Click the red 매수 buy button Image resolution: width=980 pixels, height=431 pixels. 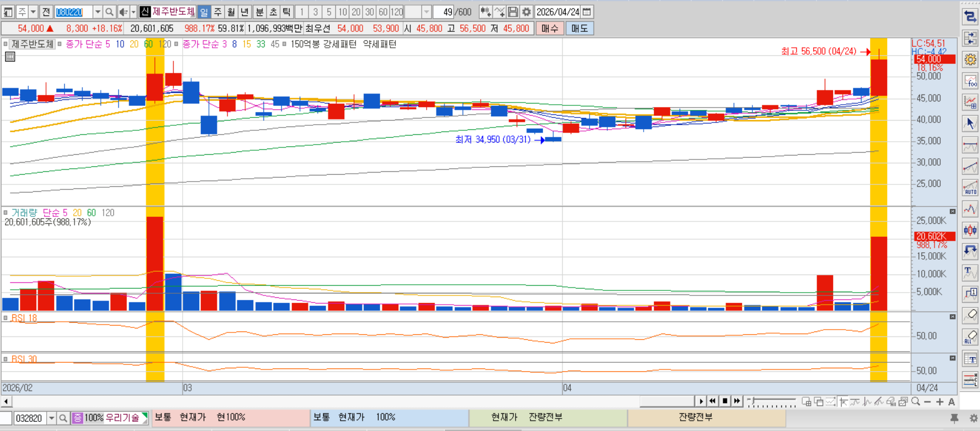point(550,28)
